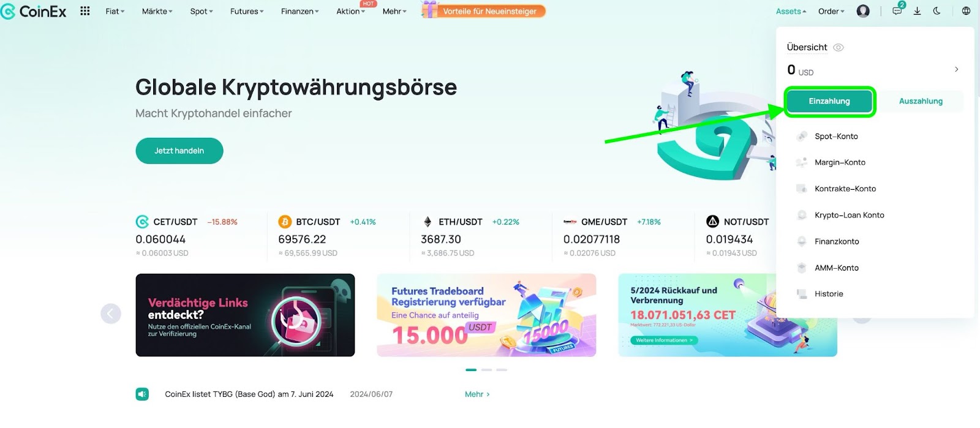This screenshot has width=980, height=428.
Task: Click the previous banner carousel arrow
Action: (x=111, y=314)
